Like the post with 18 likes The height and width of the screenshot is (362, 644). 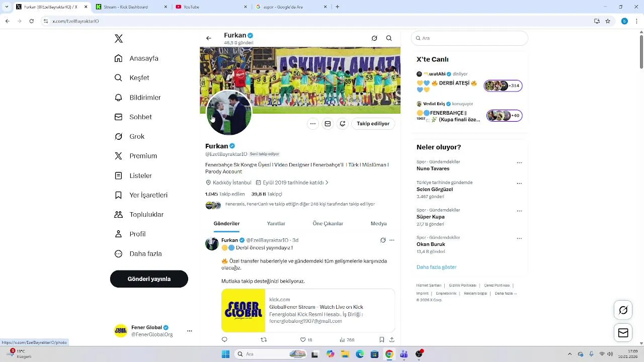(306, 340)
